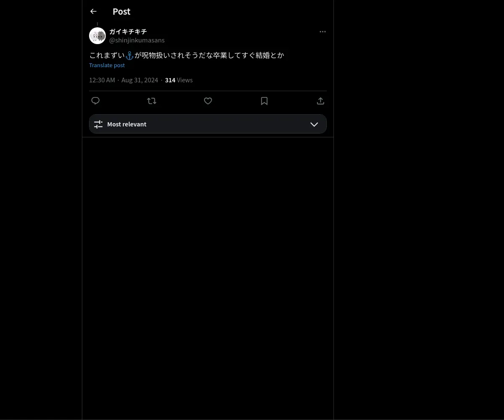Open the @shinjinkumasans handle
The height and width of the screenshot is (420, 504).
click(137, 40)
